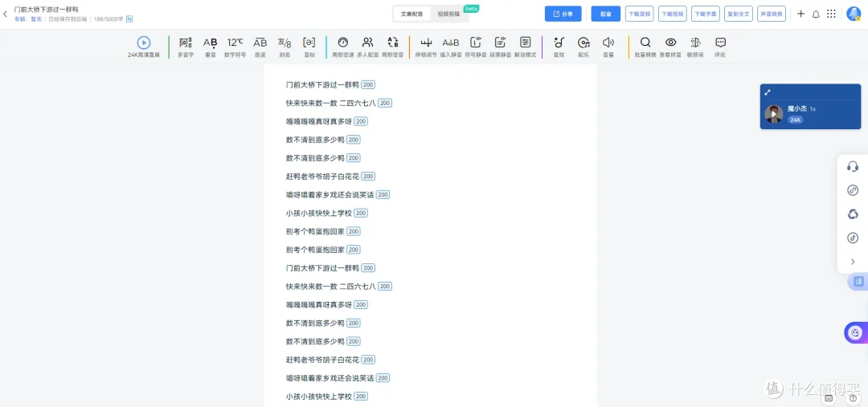The height and width of the screenshot is (407, 868).
Task: Click the icon beside 188/5000字
Action: [129, 18]
